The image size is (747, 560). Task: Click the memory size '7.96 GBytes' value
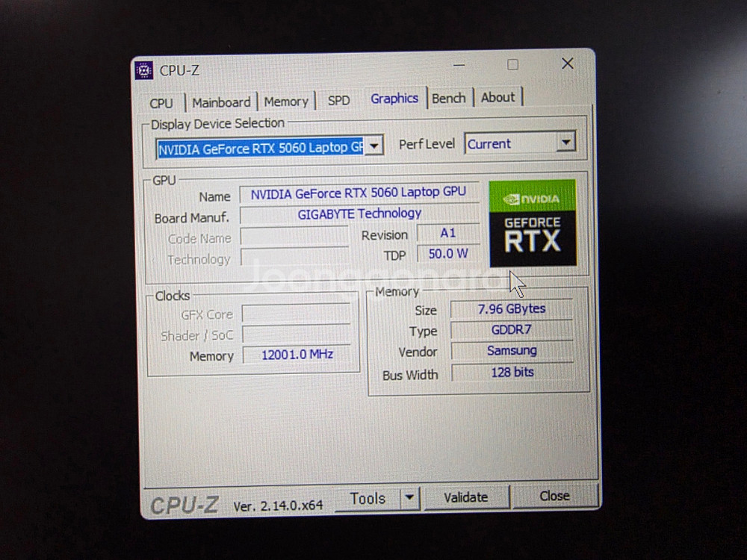(x=512, y=309)
